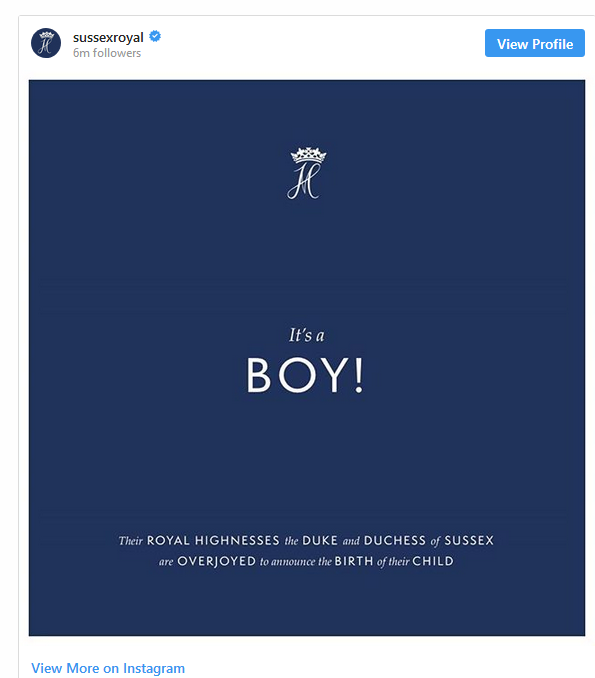Click the word OVERJOYED in the post

(x=217, y=561)
